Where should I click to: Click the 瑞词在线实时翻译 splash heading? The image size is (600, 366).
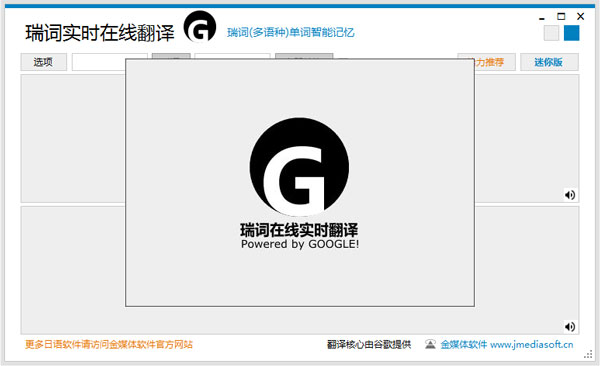click(x=299, y=230)
